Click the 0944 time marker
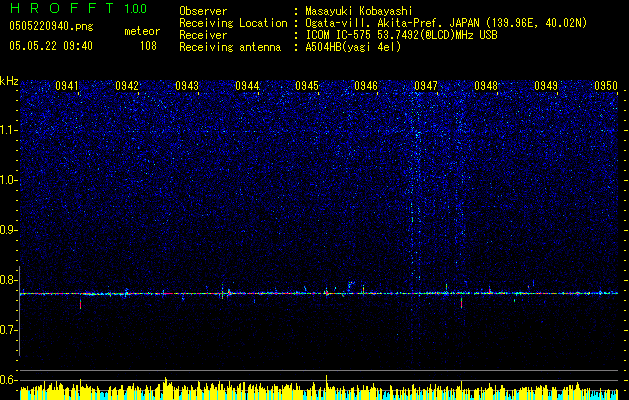Viewport: 629px width, 400px height. click(x=247, y=85)
